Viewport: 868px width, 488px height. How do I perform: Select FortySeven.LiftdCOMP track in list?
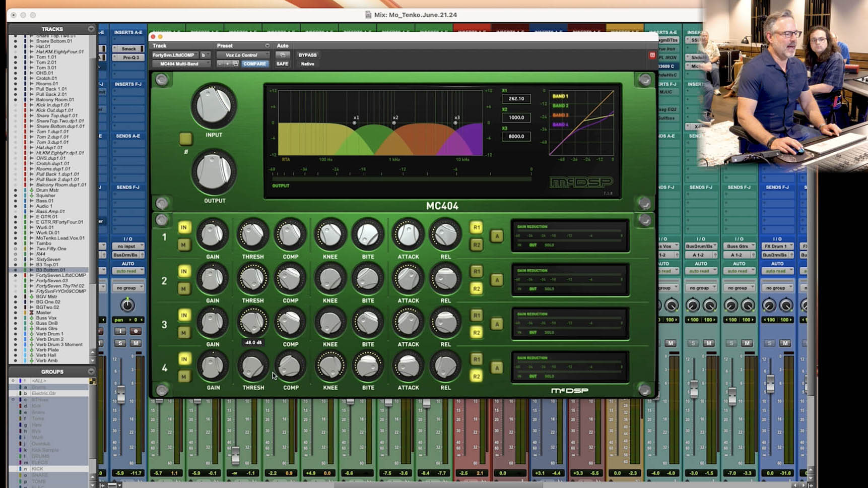(61, 275)
